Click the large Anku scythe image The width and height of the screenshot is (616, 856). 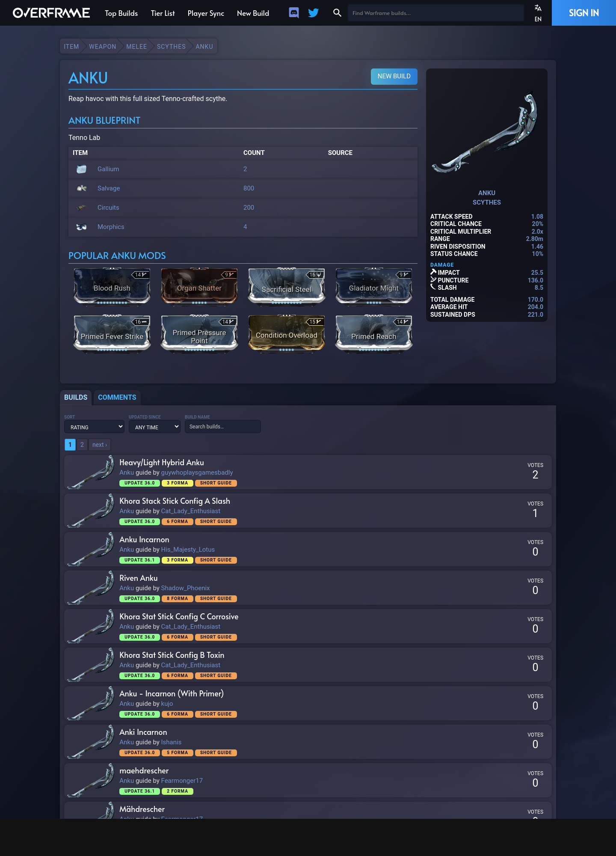coord(486,133)
